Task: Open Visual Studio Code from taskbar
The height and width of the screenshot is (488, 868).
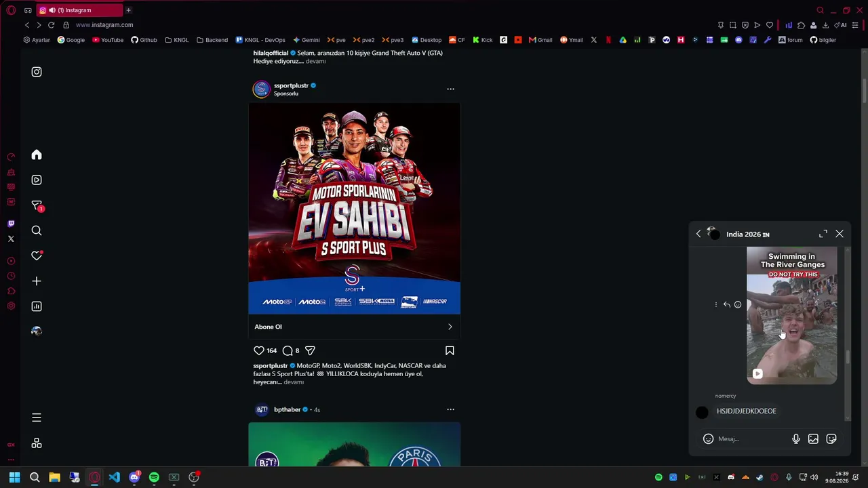Action: tap(114, 477)
